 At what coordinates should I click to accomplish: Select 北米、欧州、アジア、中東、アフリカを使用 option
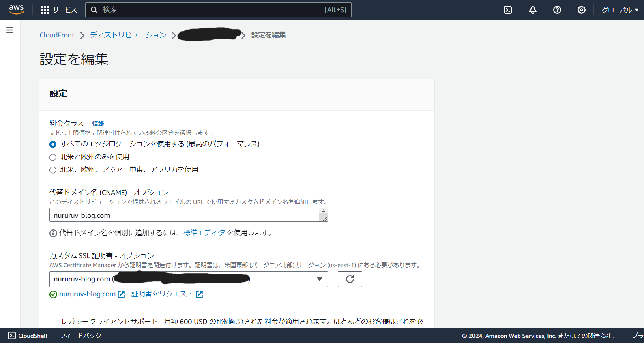(x=53, y=170)
